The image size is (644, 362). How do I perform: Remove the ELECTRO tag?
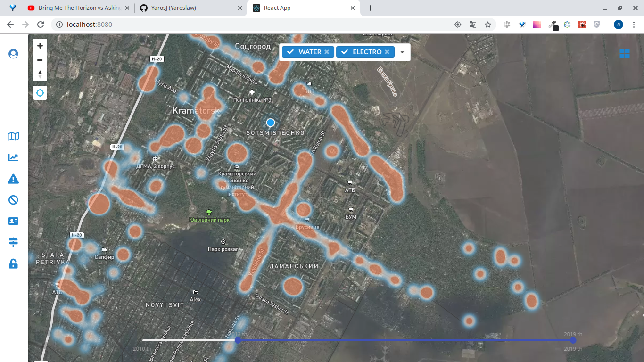click(387, 52)
